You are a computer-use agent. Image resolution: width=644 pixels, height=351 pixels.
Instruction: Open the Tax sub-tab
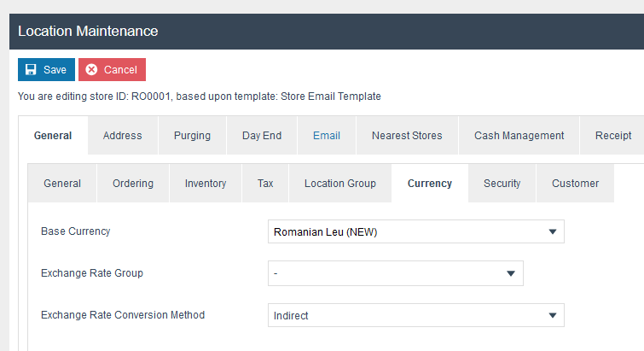point(265,184)
